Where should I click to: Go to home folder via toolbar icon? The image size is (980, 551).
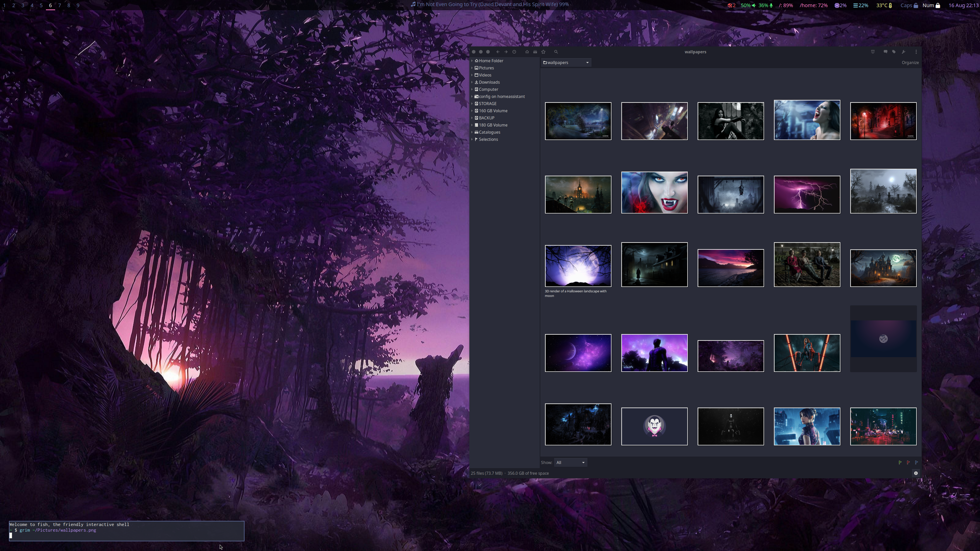(x=527, y=52)
